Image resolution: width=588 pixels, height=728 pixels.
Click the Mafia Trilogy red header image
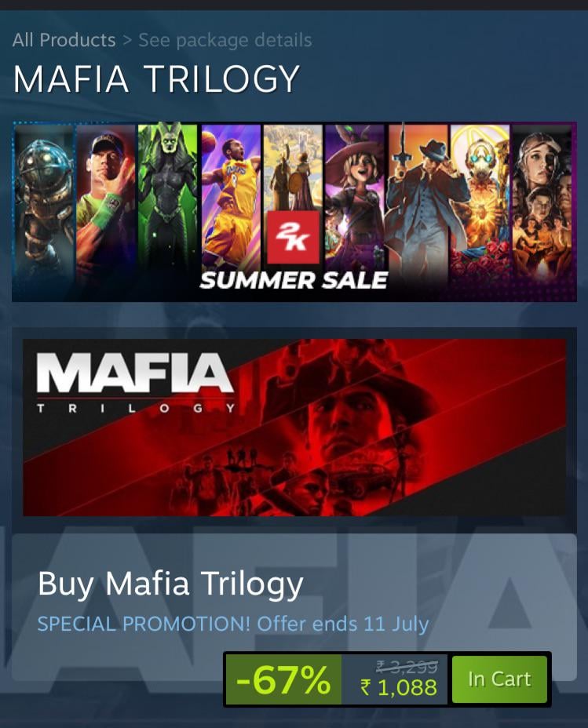pos(294,427)
